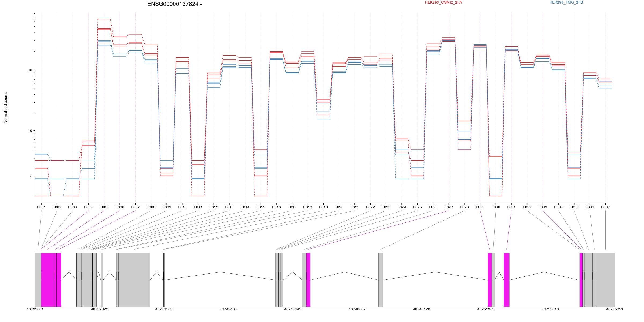Select the HEK293_OSMI2_2hA legend label
Screen dimensions: 644x322
(443, 2)
